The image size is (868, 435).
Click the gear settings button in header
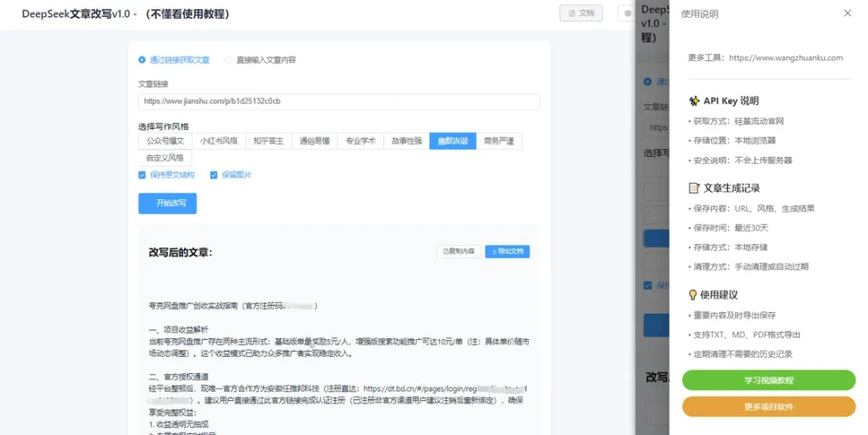627,14
